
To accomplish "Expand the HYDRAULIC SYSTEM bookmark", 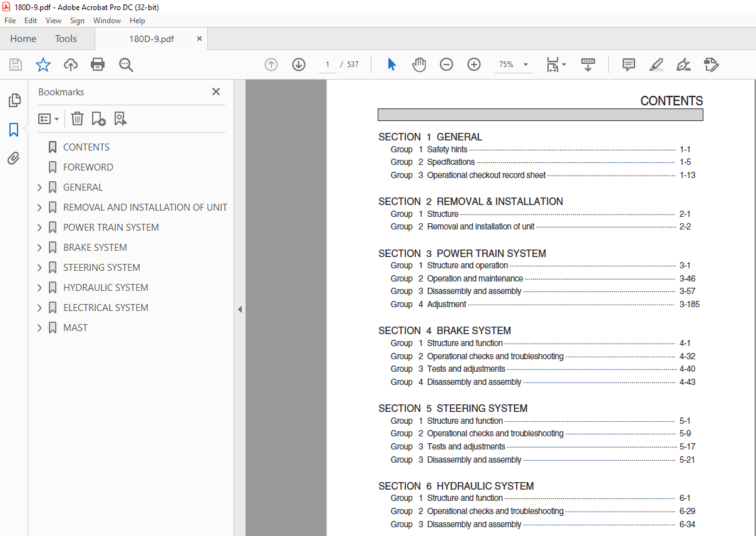I will pyautogui.click(x=39, y=288).
